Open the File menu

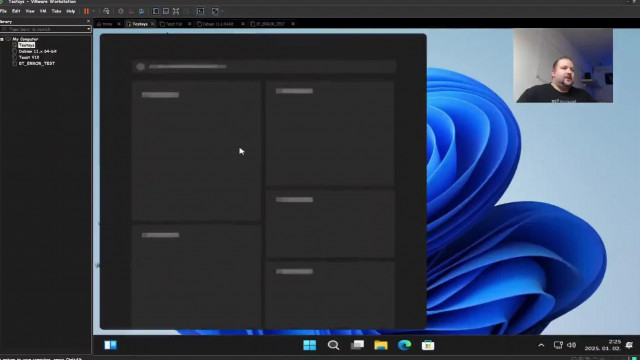point(3,11)
